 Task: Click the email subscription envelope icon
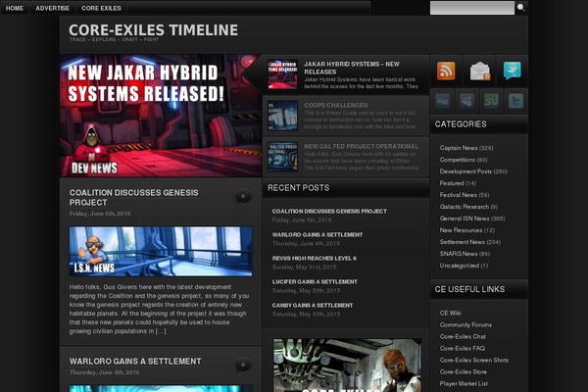[x=479, y=71]
